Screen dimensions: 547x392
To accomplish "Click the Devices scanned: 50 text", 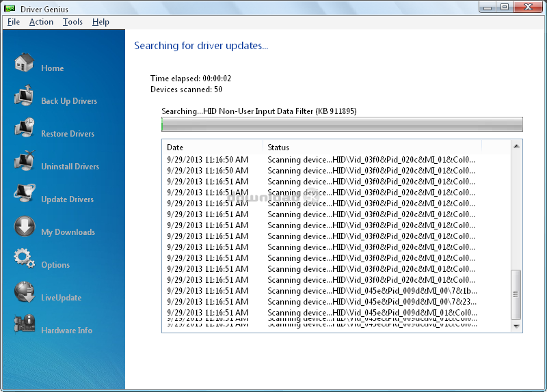I will [186, 89].
